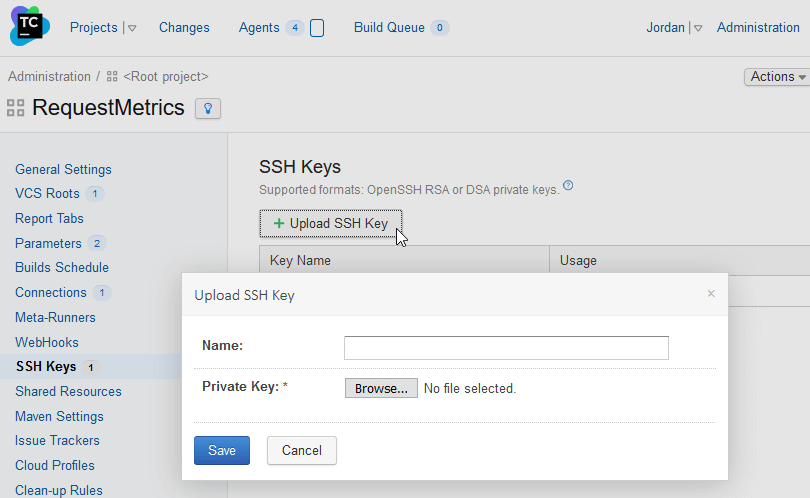Open the Projects menu

pyautogui.click(x=94, y=27)
